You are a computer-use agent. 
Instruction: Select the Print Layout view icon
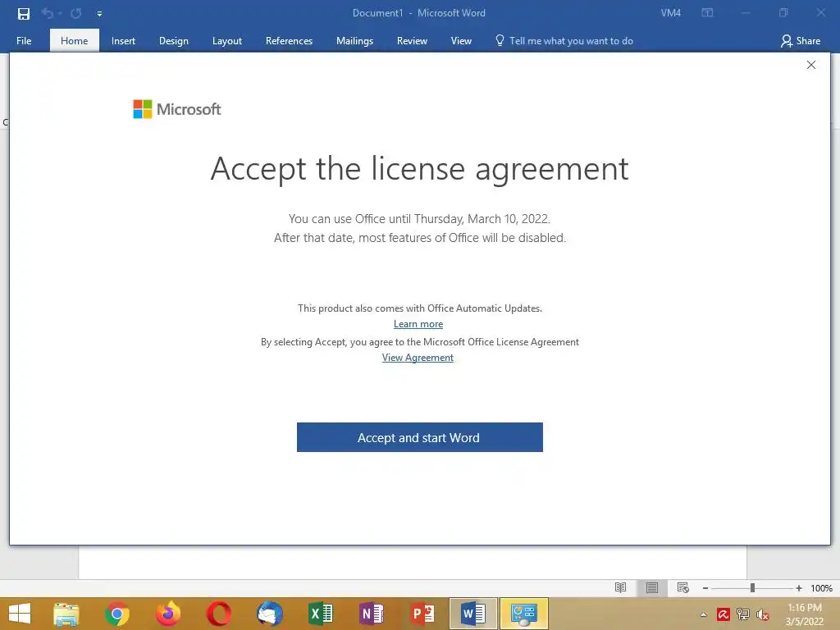pos(652,587)
